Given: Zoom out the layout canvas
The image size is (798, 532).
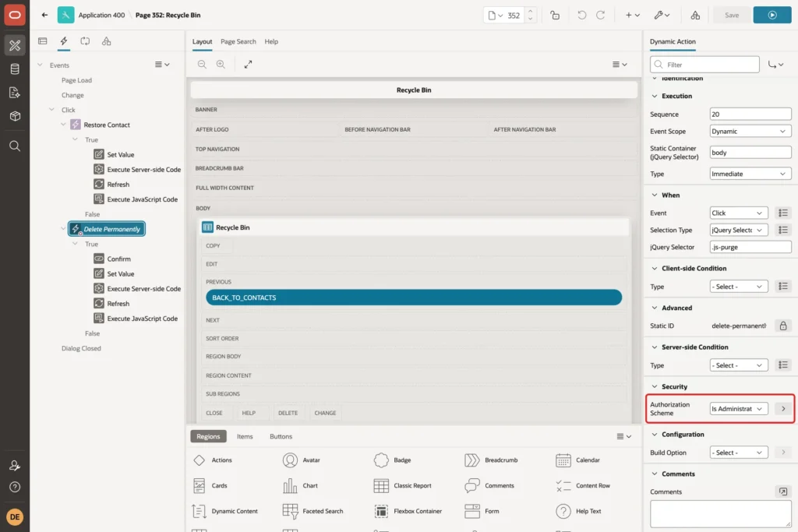Looking at the screenshot, I should [202, 64].
